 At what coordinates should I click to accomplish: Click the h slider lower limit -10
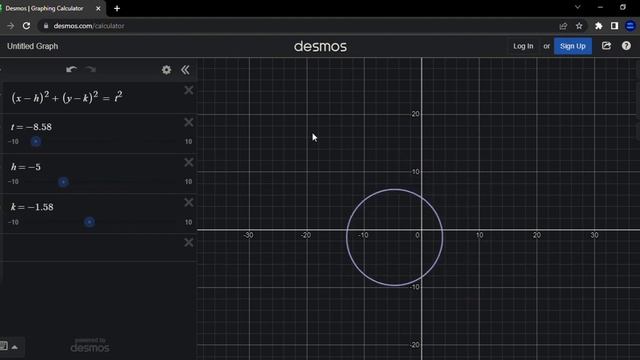(13, 182)
